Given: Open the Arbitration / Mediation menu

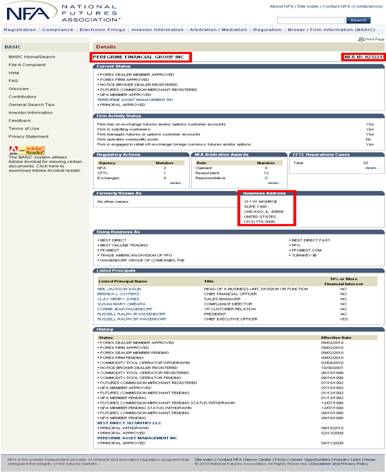Looking at the screenshot, I should [218, 30].
